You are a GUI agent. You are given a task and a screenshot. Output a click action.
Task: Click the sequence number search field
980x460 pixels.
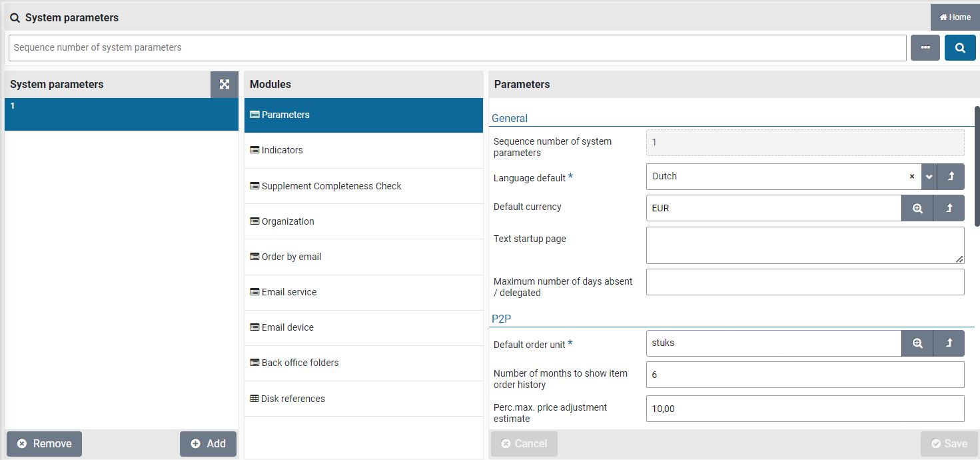click(457, 48)
